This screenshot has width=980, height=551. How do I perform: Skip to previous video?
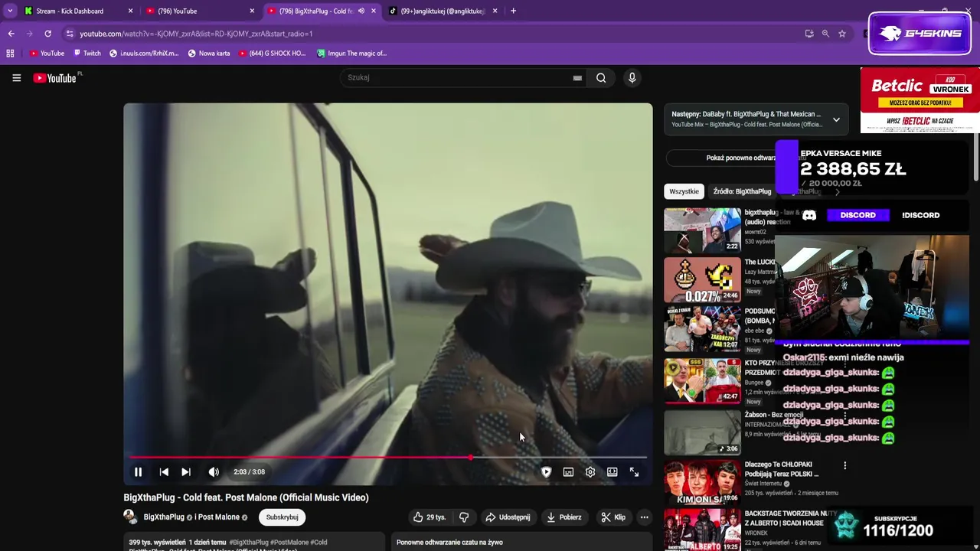pyautogui.click(x=164, y=472)
